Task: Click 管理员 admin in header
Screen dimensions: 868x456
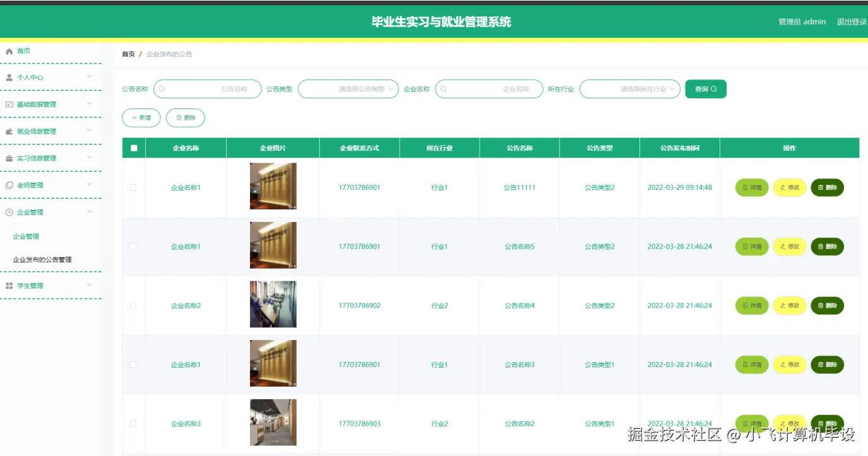Action: [x=802, y=22]
